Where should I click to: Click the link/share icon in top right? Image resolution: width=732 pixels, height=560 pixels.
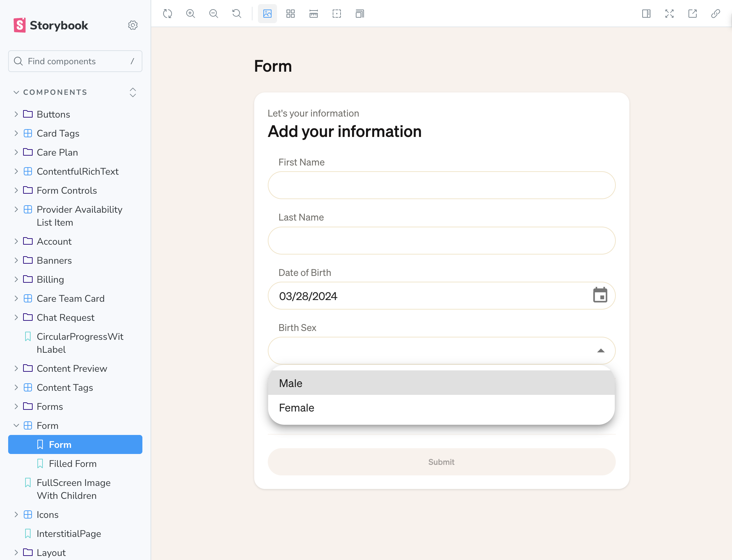pos(717,13)
